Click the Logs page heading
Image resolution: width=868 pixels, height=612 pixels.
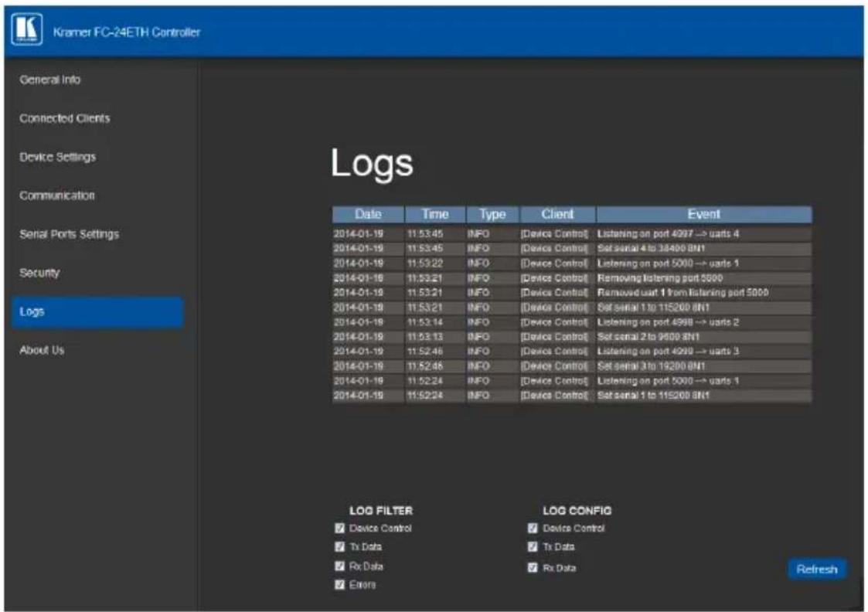point(372,164)
